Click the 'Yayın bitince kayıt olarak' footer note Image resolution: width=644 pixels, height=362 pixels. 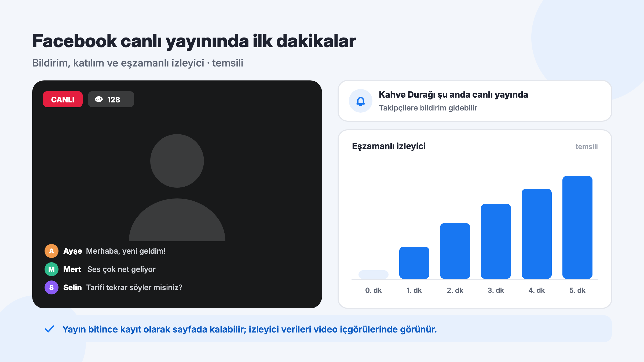point(250,329)
